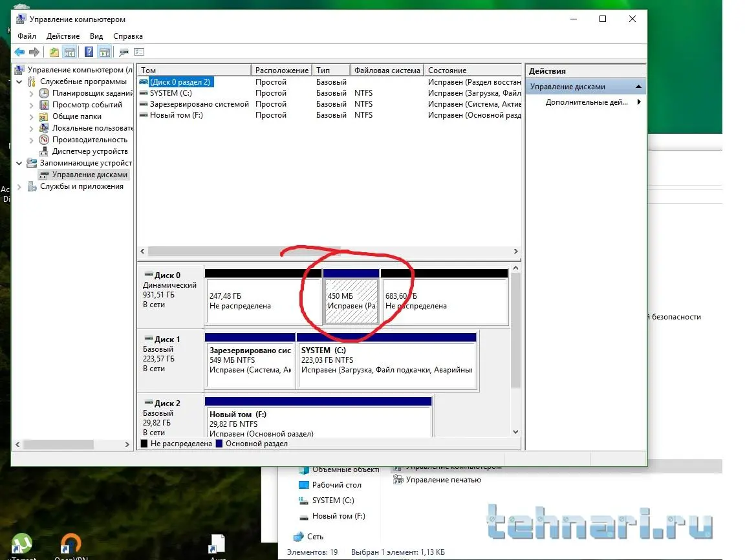This screenshot has width=745, height=560.
Task: Click the Up one level folder icon
Action: pyautogui.click(x=54, y=52)
